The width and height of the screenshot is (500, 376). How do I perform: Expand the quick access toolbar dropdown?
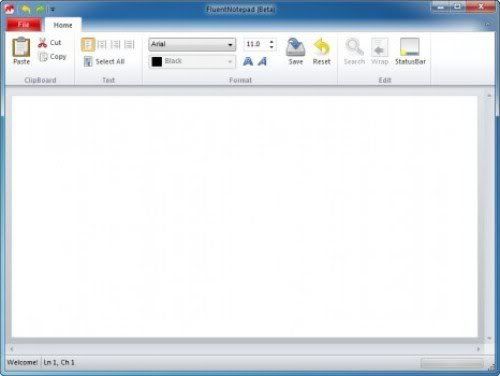52,10
